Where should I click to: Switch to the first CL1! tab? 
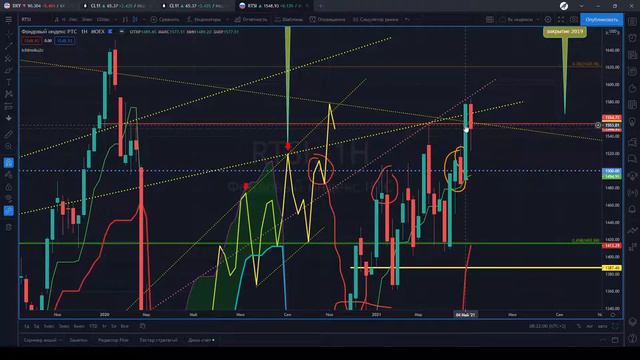(115, 6)
